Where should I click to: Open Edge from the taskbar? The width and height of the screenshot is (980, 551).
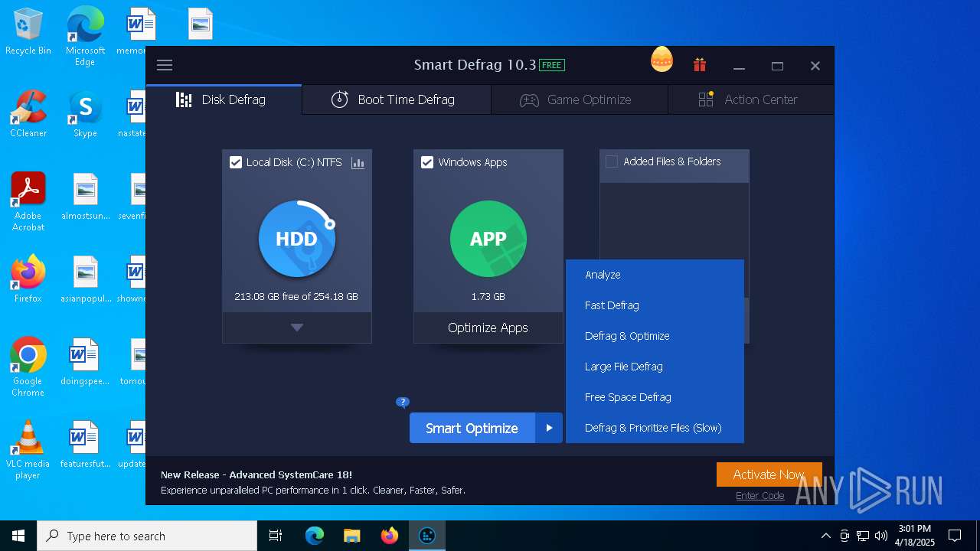click(x=315, y=536)
